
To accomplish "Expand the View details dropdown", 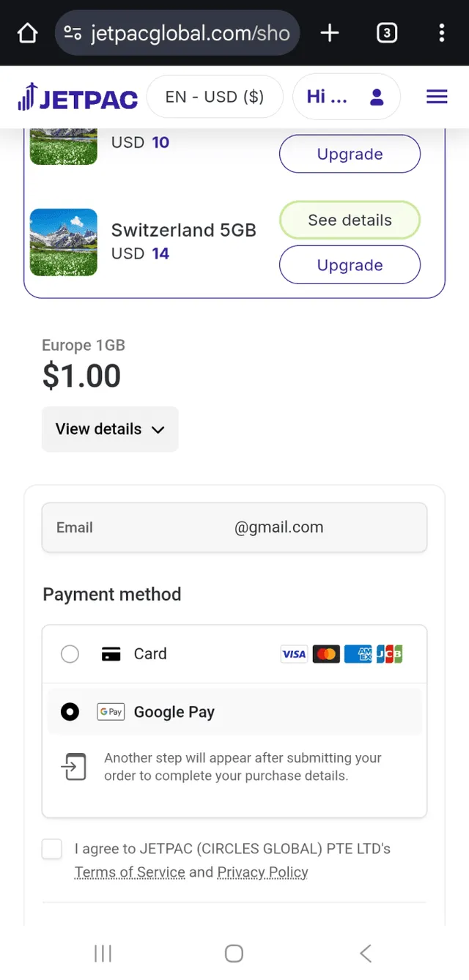I will click(110, 429).
